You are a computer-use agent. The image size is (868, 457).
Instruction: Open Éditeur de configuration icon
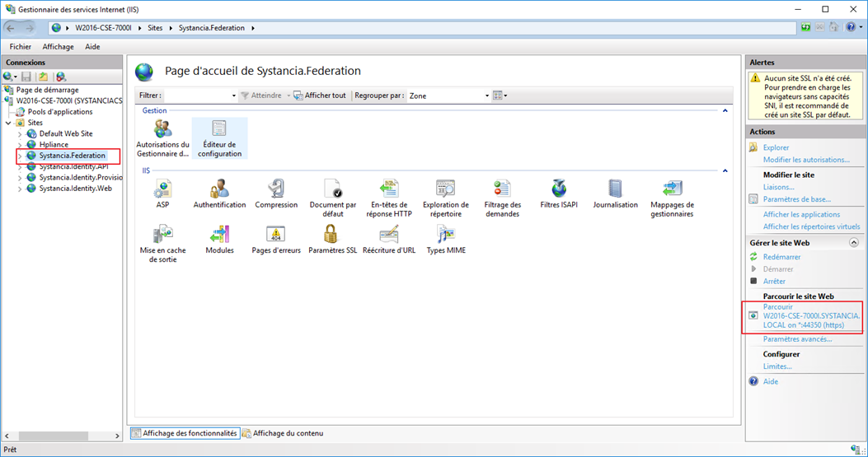[x=219, y=129]
